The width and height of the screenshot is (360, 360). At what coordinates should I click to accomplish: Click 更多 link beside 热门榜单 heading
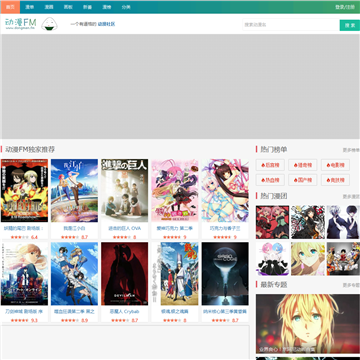(351, 150)
